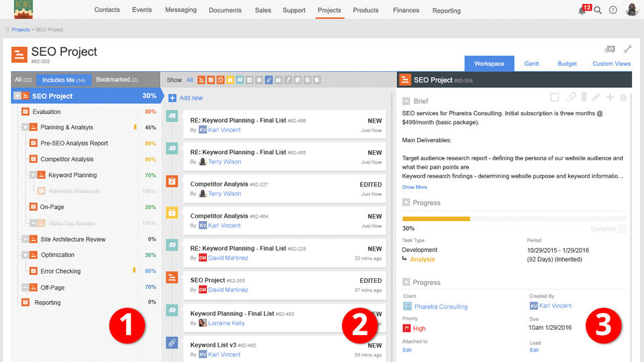Collapse the Keyword Planning tree node
The width and height of the screenshot is (644, 362).
coord(34,175)
